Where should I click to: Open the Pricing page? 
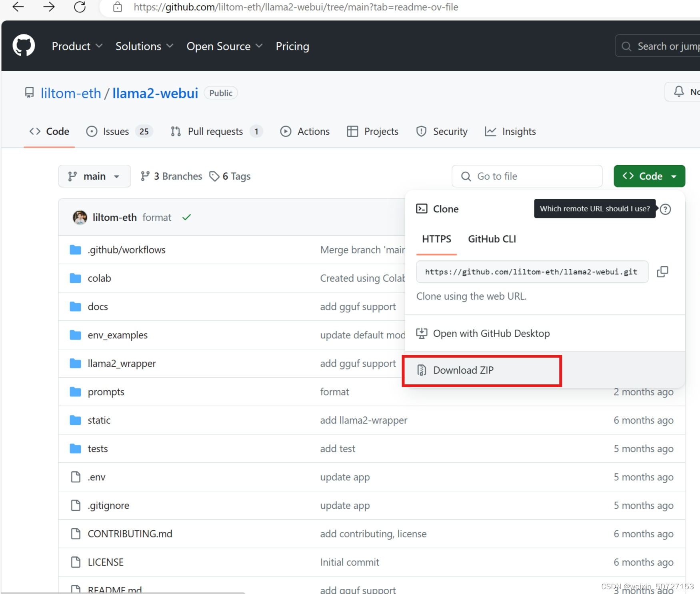click(292, 46)
